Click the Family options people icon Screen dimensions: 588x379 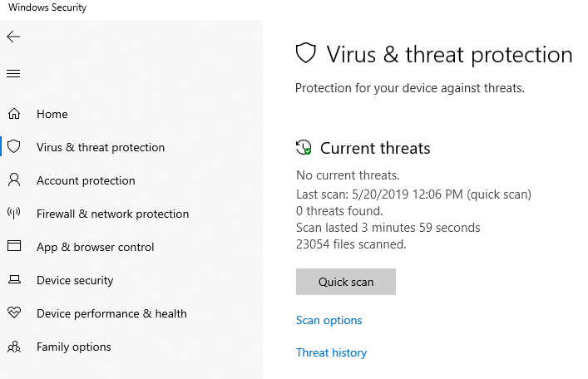tap(13, 347)
